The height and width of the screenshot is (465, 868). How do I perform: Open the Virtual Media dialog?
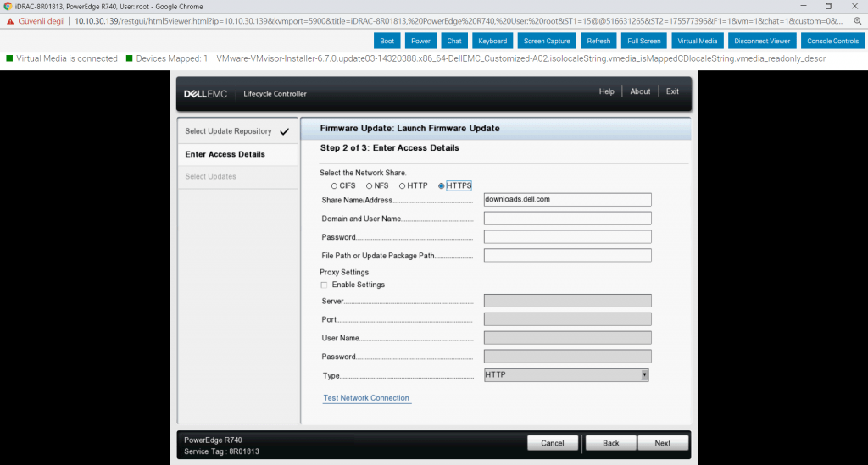[x=697, y=41]
